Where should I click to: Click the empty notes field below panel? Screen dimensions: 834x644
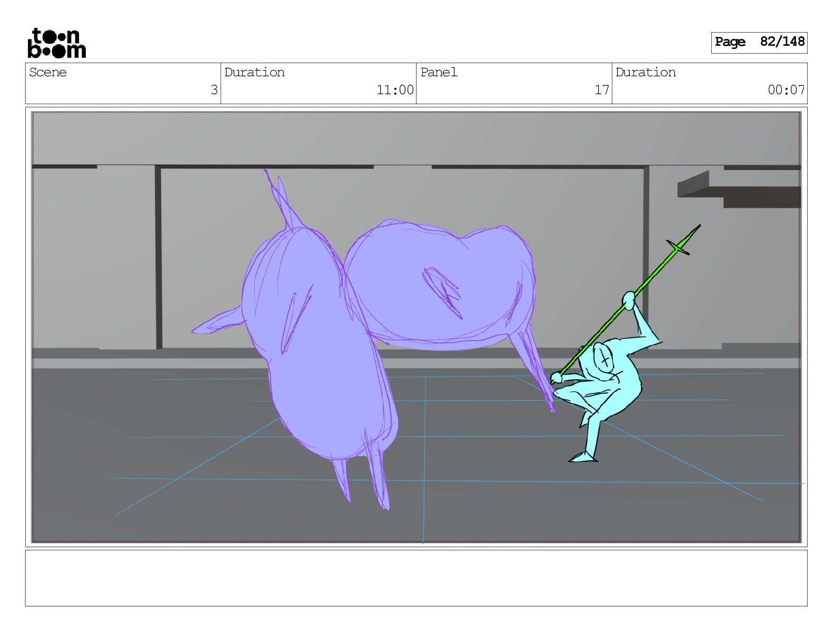416,578
